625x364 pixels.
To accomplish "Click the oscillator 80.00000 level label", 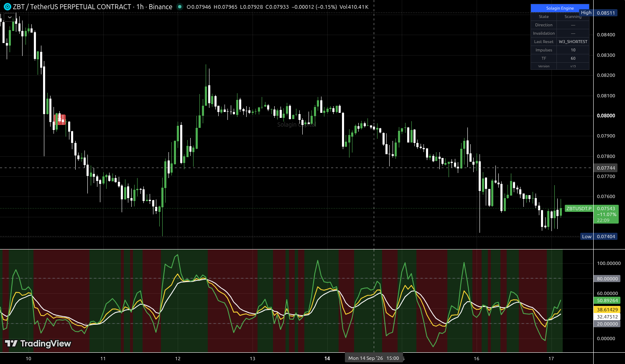I will [607, 279].
